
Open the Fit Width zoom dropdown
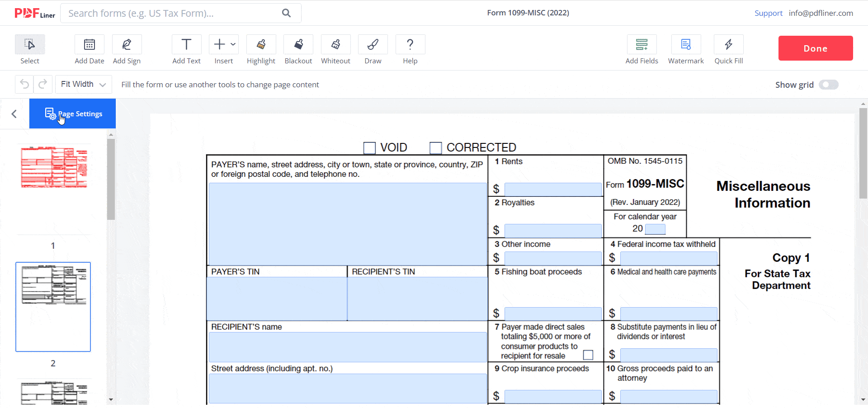pos(84,84)
